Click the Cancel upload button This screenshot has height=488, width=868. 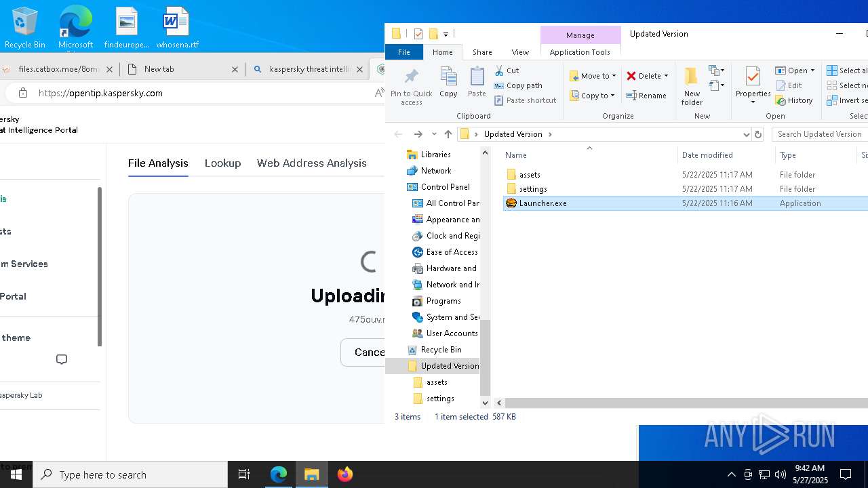[363, 352]
